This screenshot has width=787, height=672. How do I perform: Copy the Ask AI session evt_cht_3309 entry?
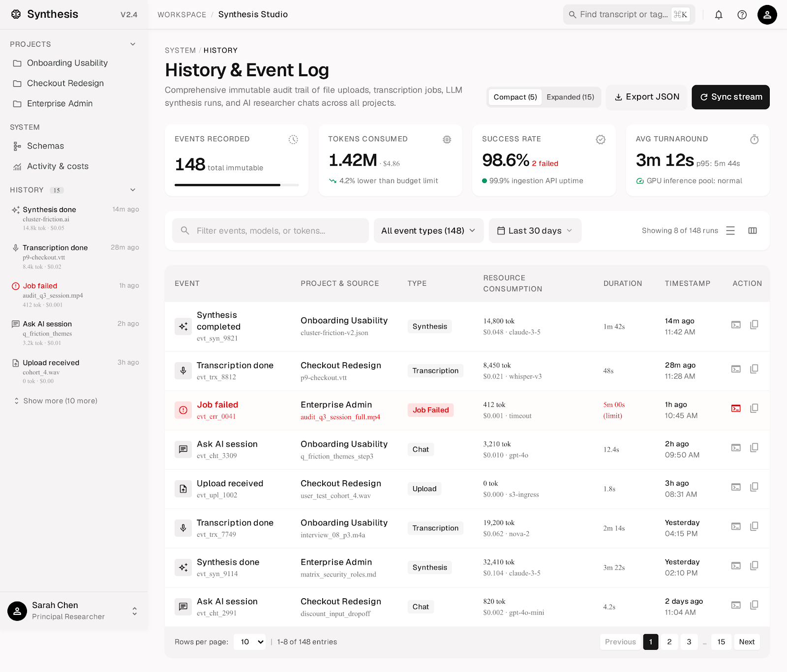click(x=754, y=448)
